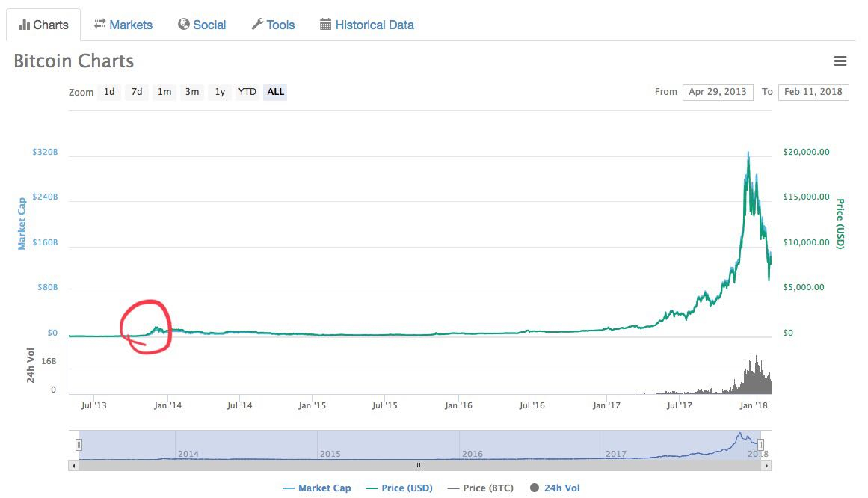
Task: Open the Tools tab
Action: pos(273,25)
